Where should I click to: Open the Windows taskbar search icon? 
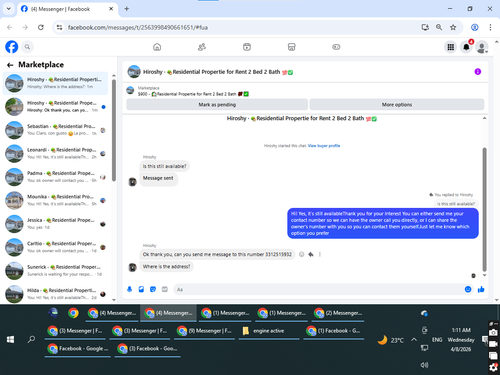(31, 340)
